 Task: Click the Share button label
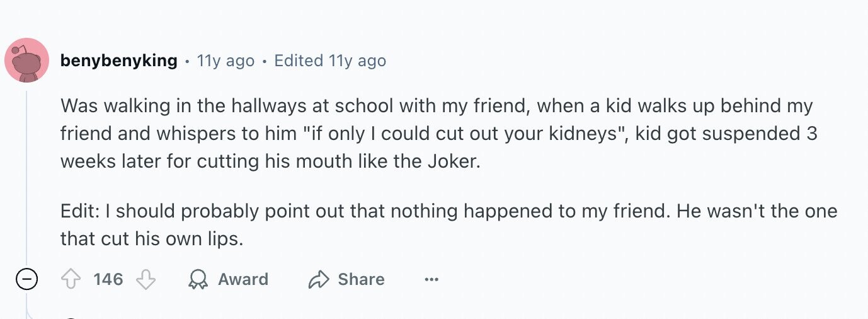[x=361, y=279]
